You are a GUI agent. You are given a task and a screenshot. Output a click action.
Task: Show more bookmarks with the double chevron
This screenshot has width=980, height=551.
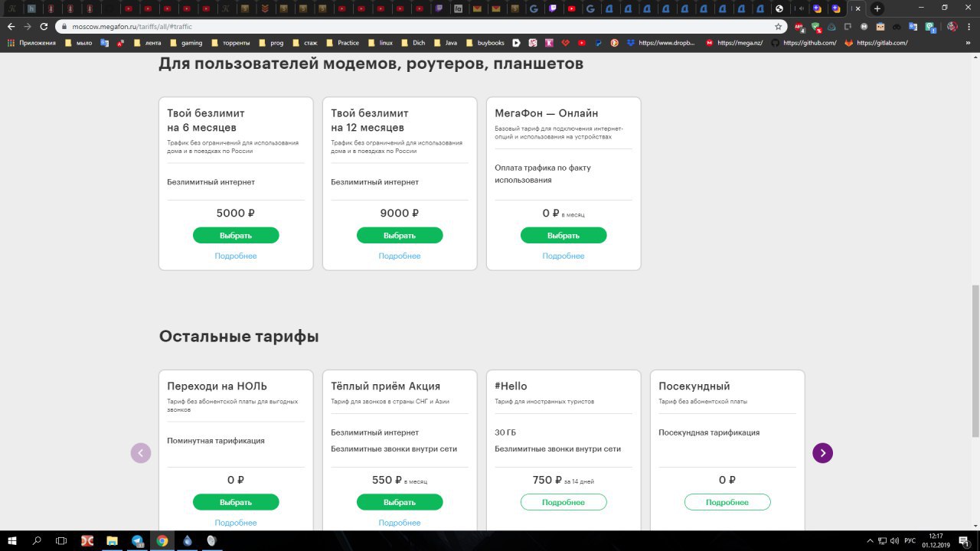click(x=968, y=43)
